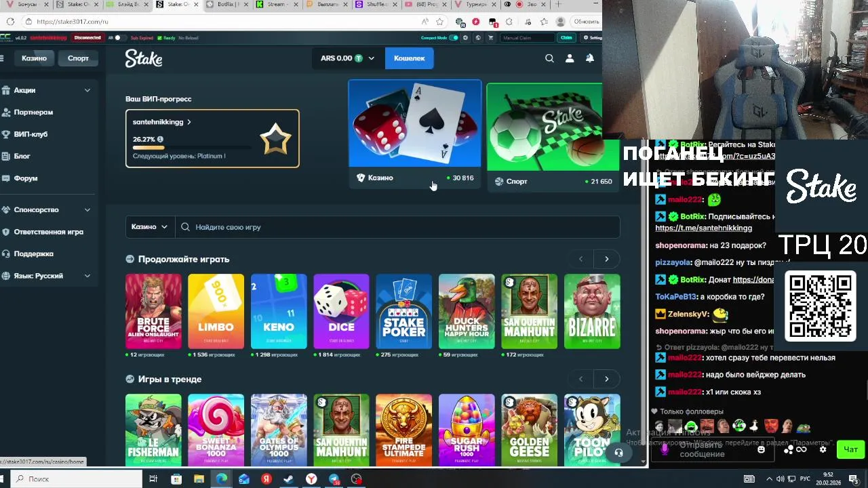Click the green Чат button
This screenshot has height=488, width=868.
point(850,449)
